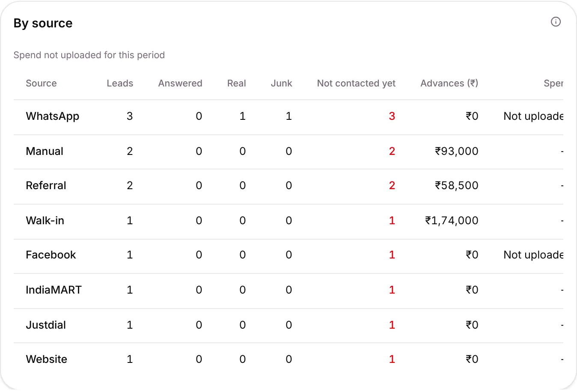This screenshot has height=392, width=577.
Task: Click the WhatsApp Real count 1
Action: (x=243, y=116)
